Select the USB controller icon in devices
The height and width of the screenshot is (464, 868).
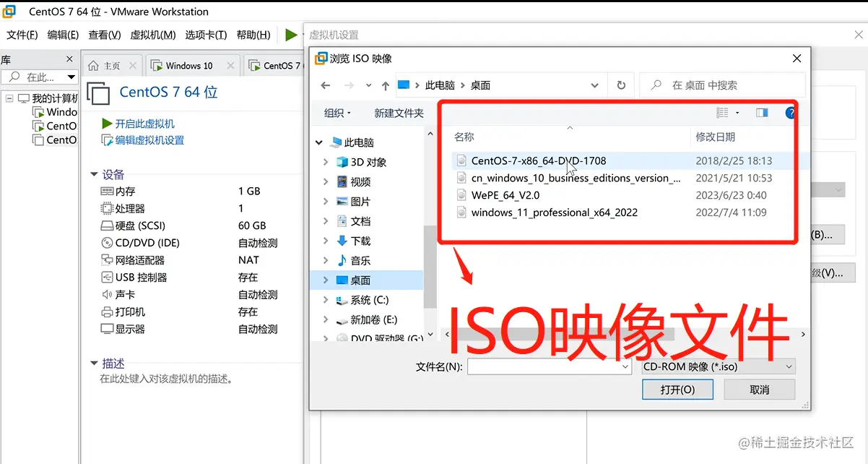[105, 277]
